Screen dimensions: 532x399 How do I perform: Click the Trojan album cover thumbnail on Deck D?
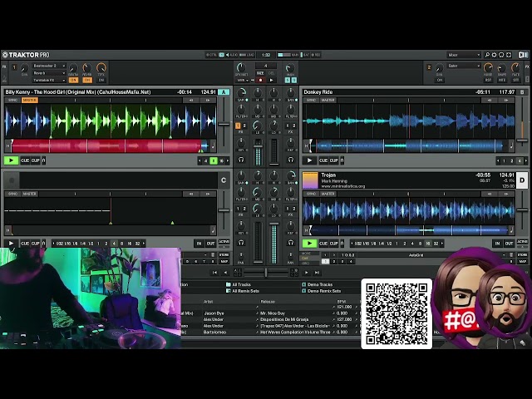[x=310, y=180]
